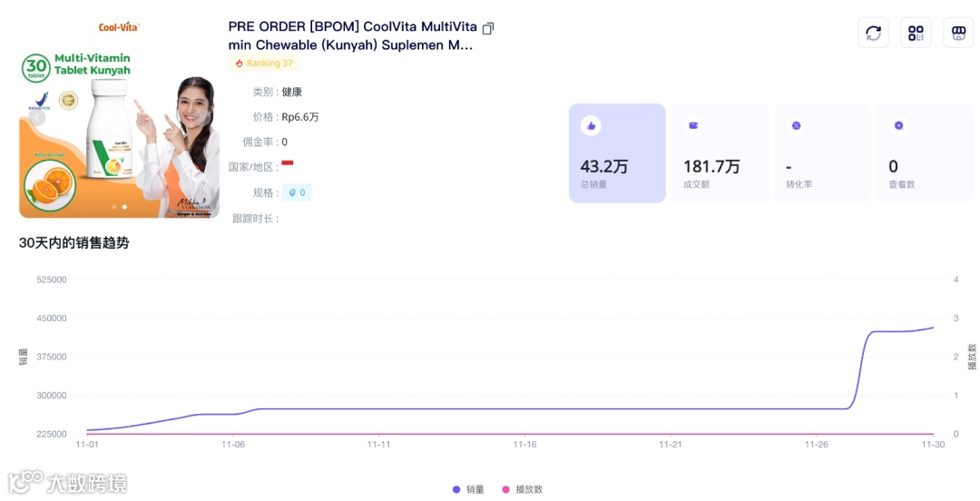Click the 佣金率 label
This screenshot has height=501, width=980.
pyautogui.click(x=259, y=142)
